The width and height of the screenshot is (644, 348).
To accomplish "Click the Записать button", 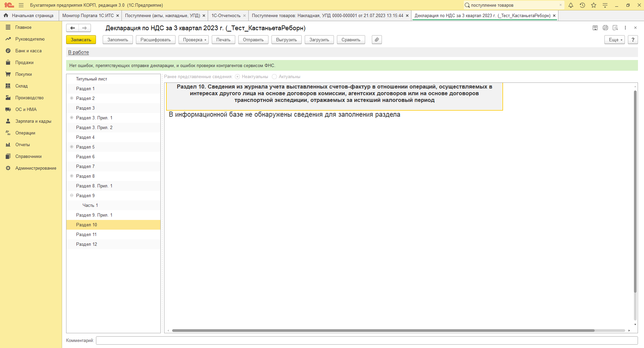I will (81, 40).
